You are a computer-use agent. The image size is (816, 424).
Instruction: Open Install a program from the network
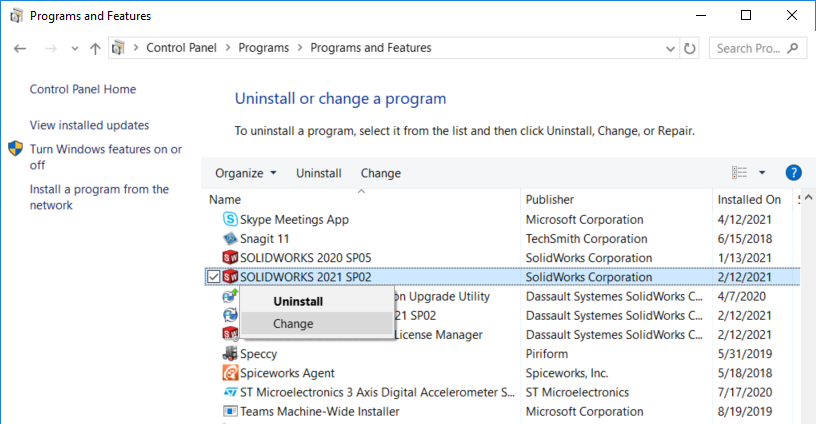point(99,197)
